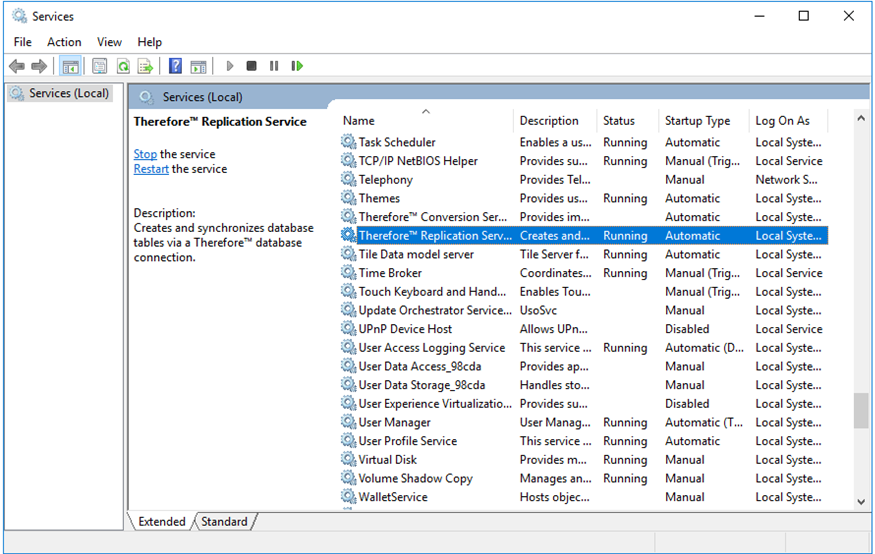This screenshot has width=875, height=554.
Task: Click the Export List toolbar icon
Action: [146, 66]
